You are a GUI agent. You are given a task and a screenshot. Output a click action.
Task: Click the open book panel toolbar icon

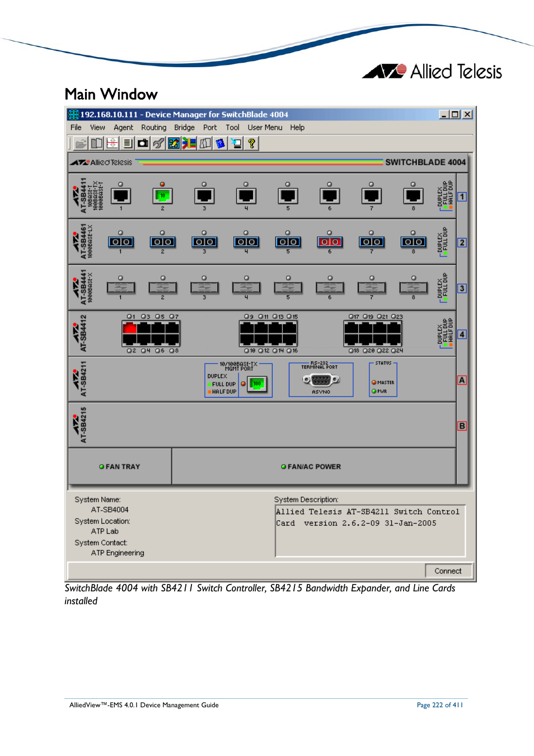[97, 143]
